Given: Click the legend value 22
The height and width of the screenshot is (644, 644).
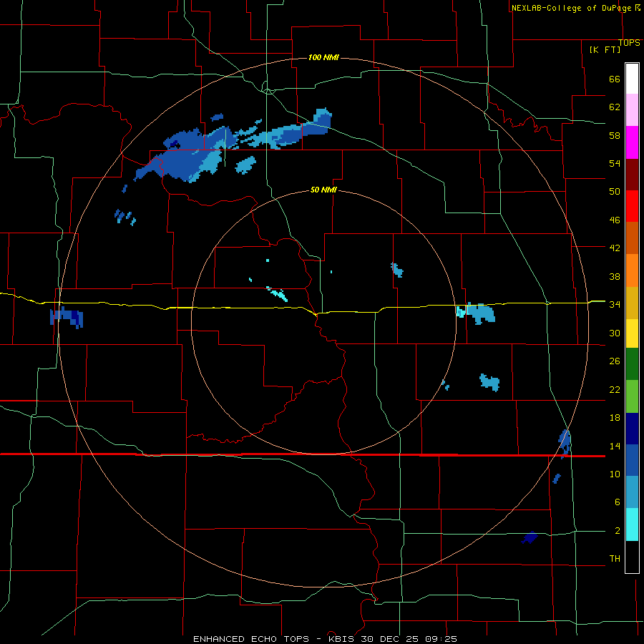Looking at the screenshot, I should (x=615, y=389).
